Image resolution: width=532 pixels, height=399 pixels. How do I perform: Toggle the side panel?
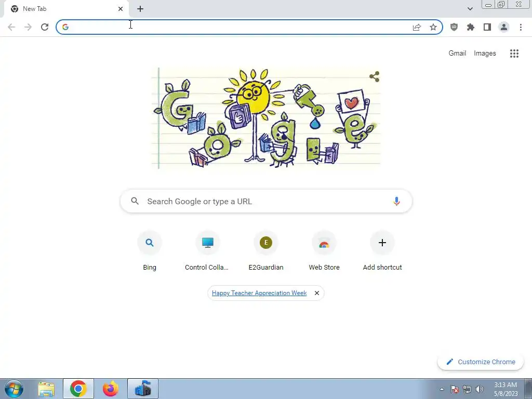click(x=487, y=27)
